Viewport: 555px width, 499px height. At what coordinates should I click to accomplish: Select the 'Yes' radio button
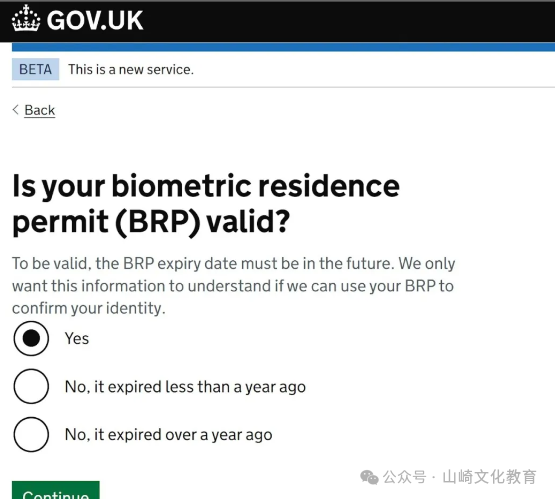(x=31, y=338)
